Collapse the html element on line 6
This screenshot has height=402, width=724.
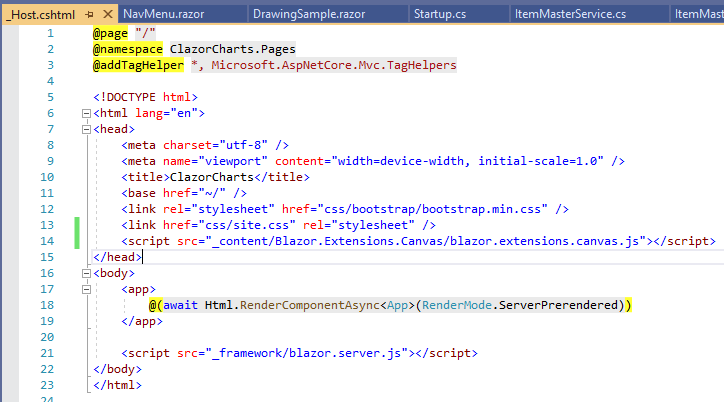[86, 113]
